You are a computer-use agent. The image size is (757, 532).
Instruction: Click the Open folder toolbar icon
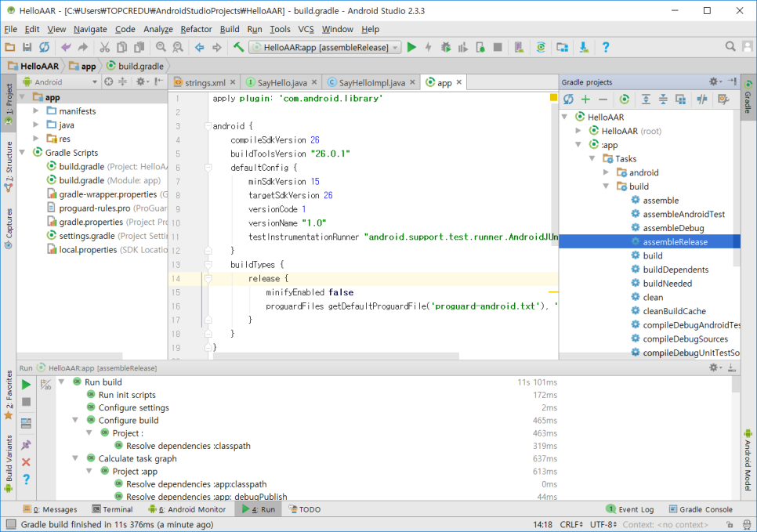(9, 47)
